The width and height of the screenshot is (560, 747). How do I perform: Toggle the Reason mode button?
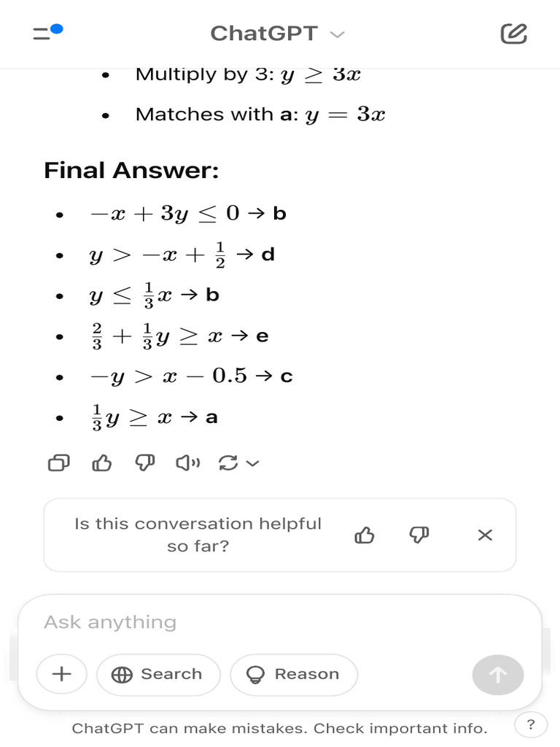point(294,674)
